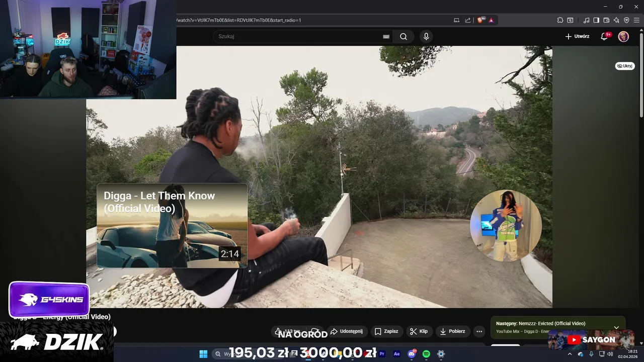Viewport: 644px width, 362px height.
Task: Open the clock and date 18:21
Action: pyautogui.click(x=628, y=354)
